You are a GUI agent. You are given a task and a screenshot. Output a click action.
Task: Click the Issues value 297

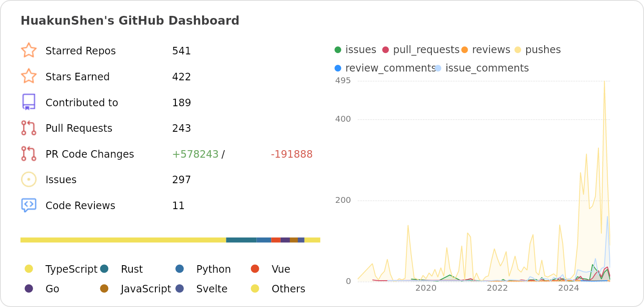182,180
